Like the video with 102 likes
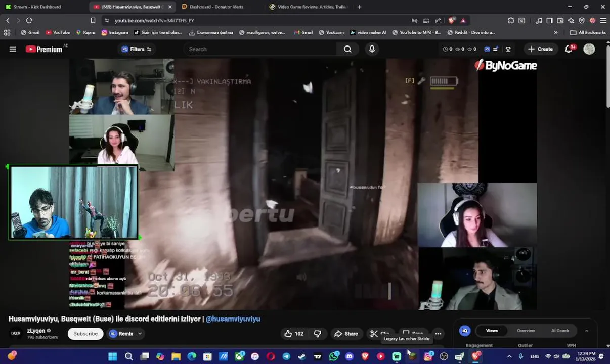 tap(293, 334)
